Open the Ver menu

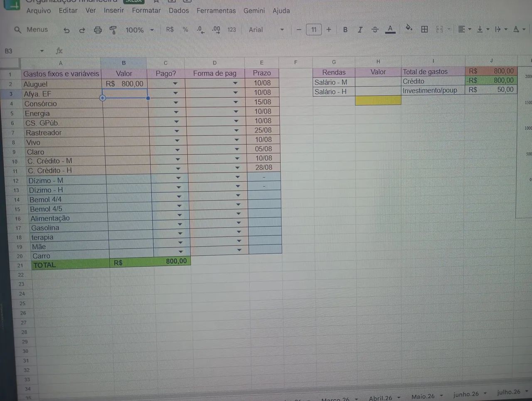click(x=91, y=10)
